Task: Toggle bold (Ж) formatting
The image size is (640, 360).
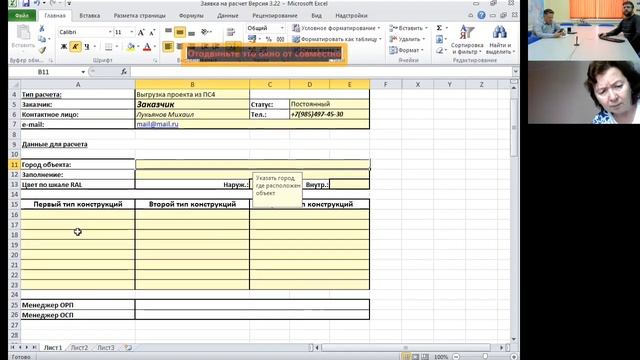Action: pos(64,47)
